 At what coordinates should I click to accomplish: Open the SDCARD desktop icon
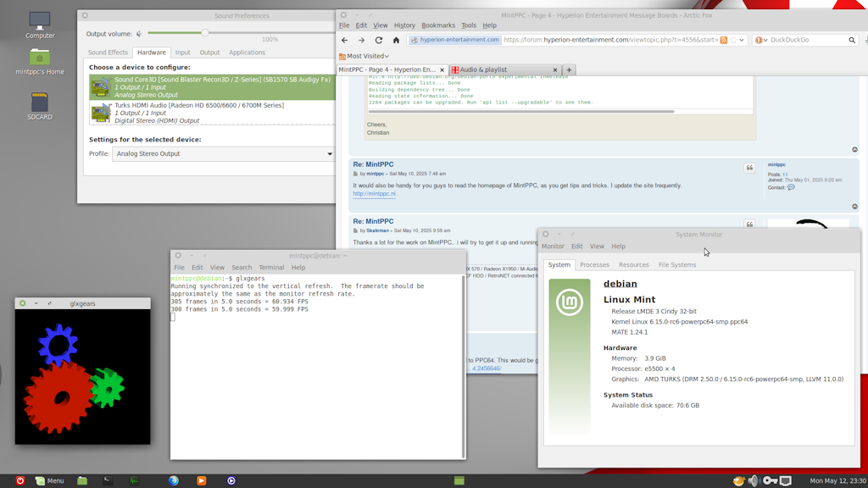pyautogui.click(x=40, y=106)
